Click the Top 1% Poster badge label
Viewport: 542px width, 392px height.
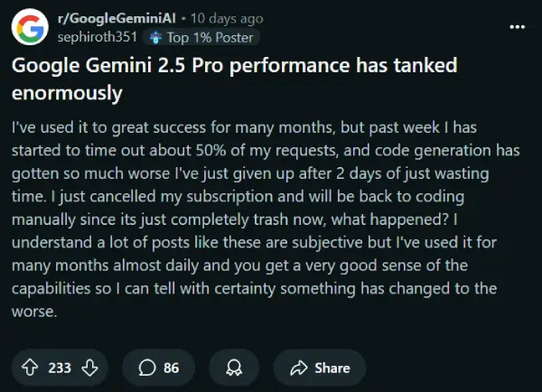pyautogui.click(x=214, y=37)
